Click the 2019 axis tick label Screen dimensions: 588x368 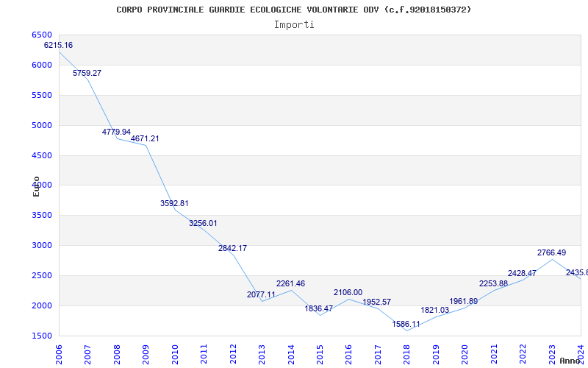[436, 355]
